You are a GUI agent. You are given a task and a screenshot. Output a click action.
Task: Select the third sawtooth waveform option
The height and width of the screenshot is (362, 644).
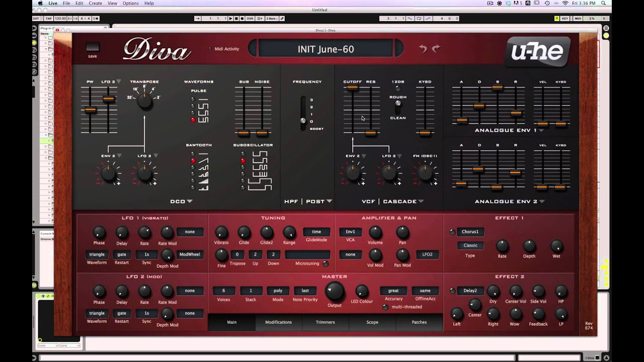click(x=193, y=167)
